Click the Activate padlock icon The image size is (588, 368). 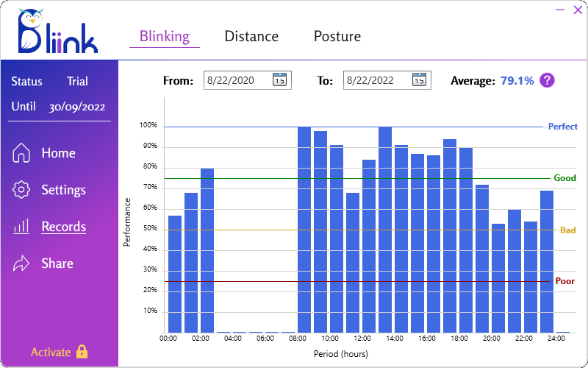(82, 352)
